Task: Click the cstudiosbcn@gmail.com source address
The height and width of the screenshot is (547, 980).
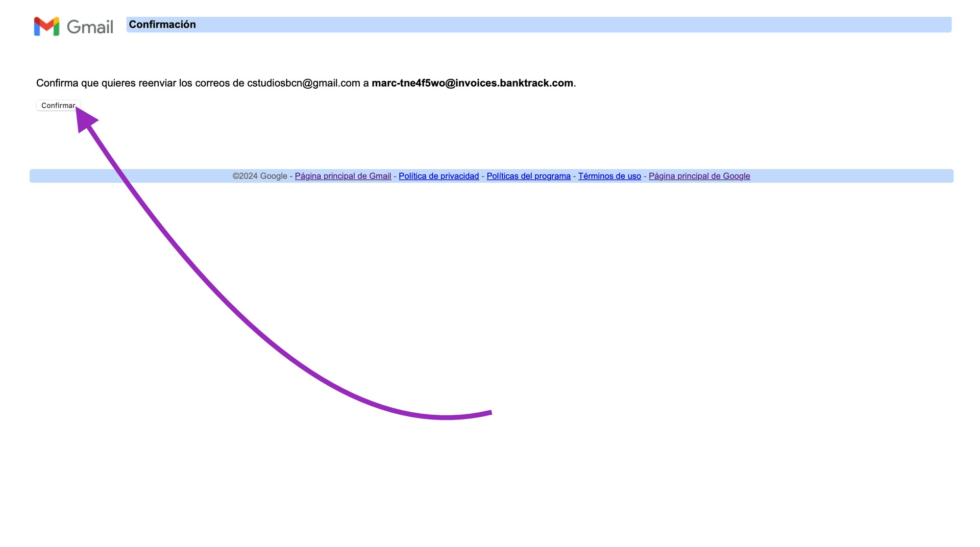Action: pyautogui.click(x=303, y=83)
